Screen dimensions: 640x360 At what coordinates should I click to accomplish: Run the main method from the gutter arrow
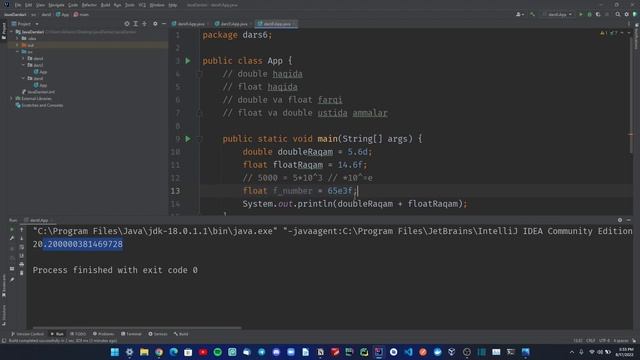[188, 139]
